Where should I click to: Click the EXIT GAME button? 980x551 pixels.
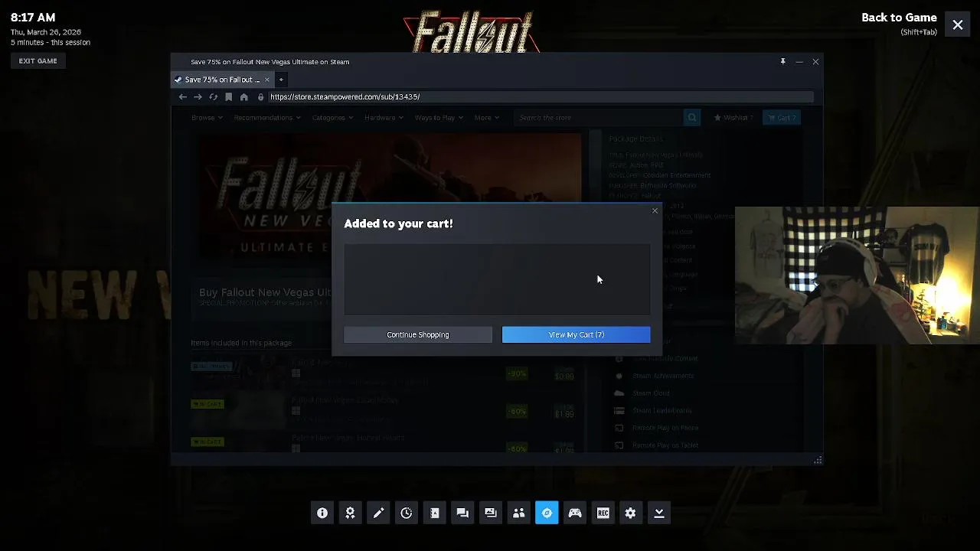pos(38,61)
